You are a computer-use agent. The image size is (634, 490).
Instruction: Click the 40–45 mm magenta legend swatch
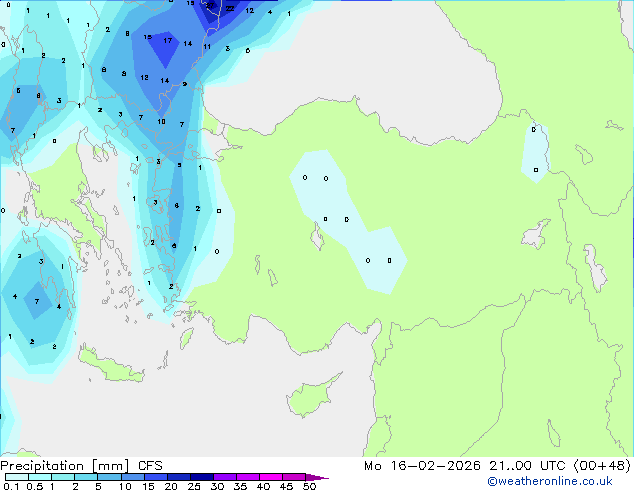[271, 477]
